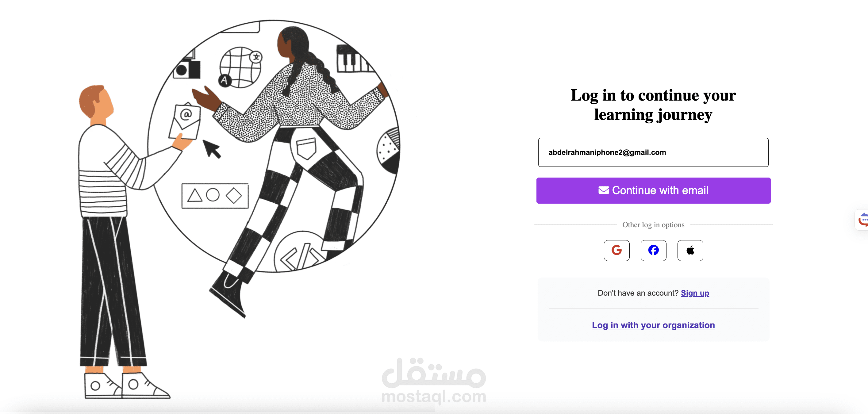Open the floating extension widget at right edge
868x414 pixels.
point(862,220)
